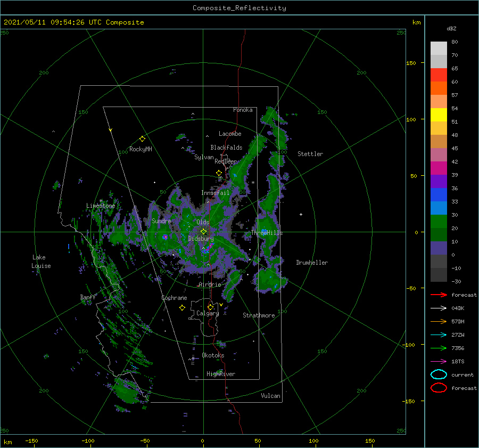Click the Didsbury label
The width and height of the screenshot is (479, 448).
pos(201,239)
